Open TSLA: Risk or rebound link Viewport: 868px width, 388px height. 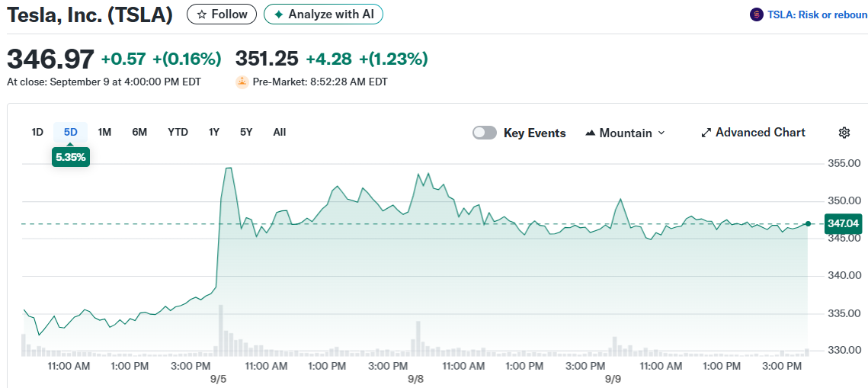point(816,15)
